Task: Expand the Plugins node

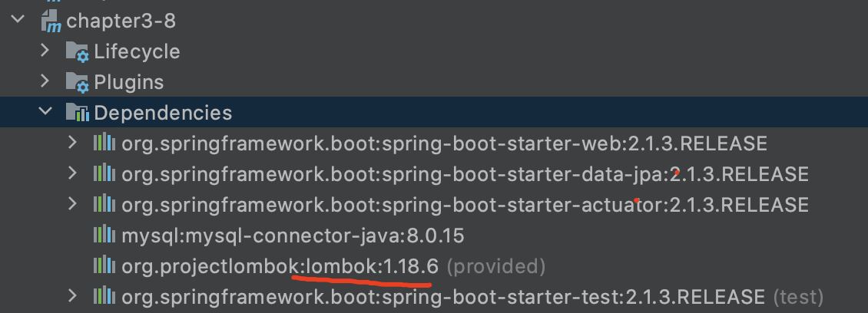Action: tap(45, 81)
